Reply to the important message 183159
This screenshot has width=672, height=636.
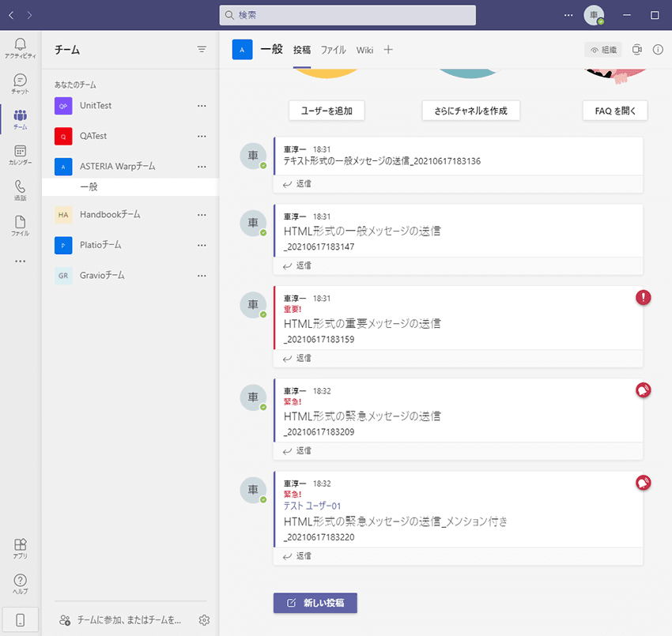pyautogui.click(x=297, y=358)
